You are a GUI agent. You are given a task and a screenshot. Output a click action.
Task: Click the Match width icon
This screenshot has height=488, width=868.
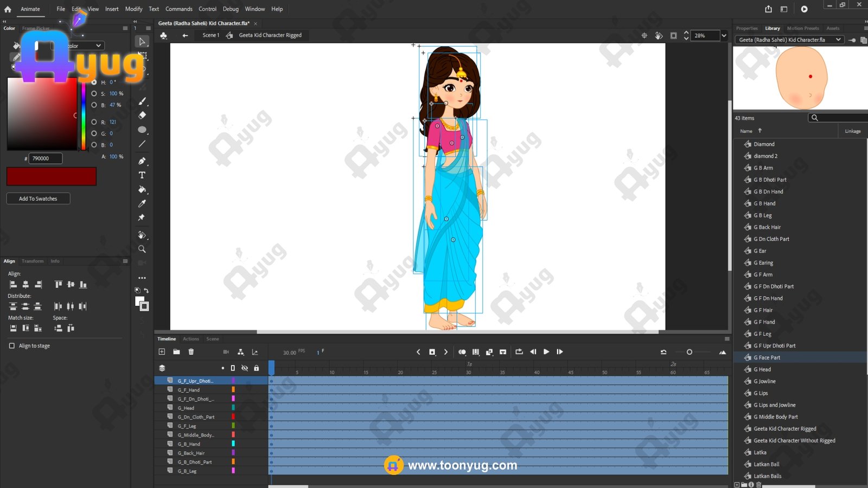[x=13, y=328]
